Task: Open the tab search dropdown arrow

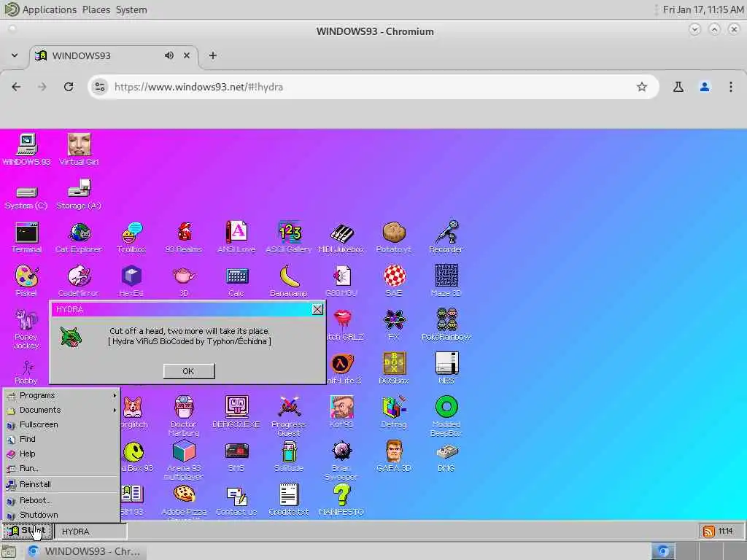Action: pos(15,55)
